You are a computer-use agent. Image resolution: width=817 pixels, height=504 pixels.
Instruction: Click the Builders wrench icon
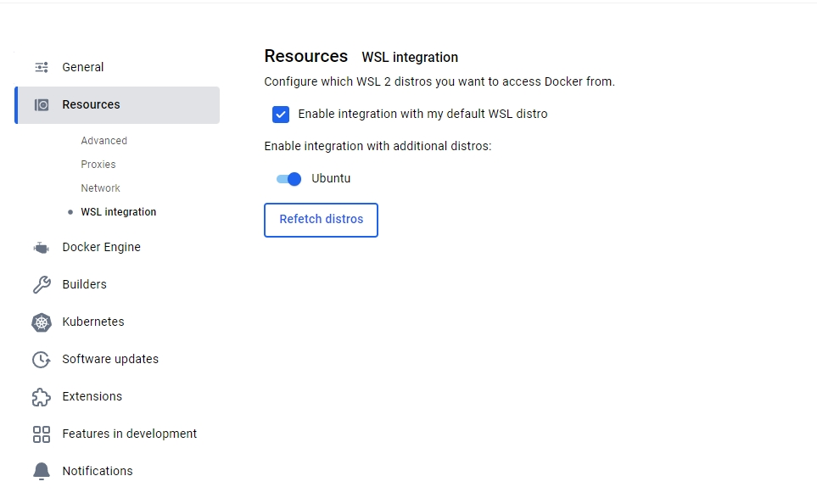tap(42, 284)
